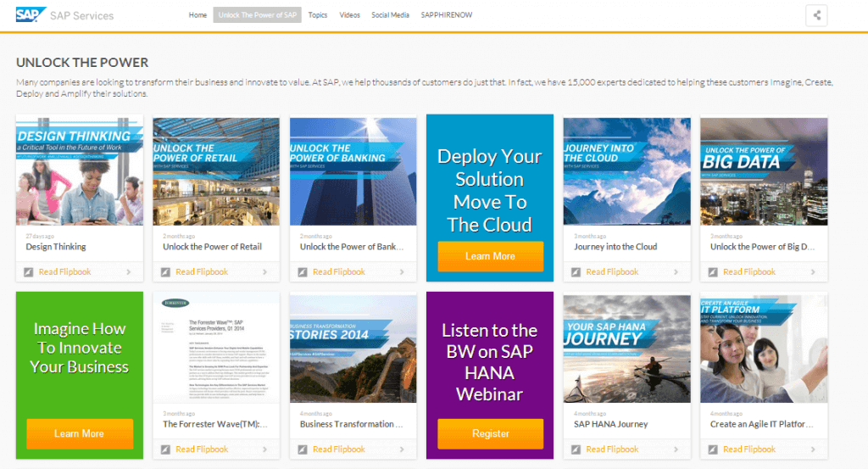Click flipbook icon under Journey into the Cloud
Viewport: 868px width, 469px height.
tap(576, 272)
